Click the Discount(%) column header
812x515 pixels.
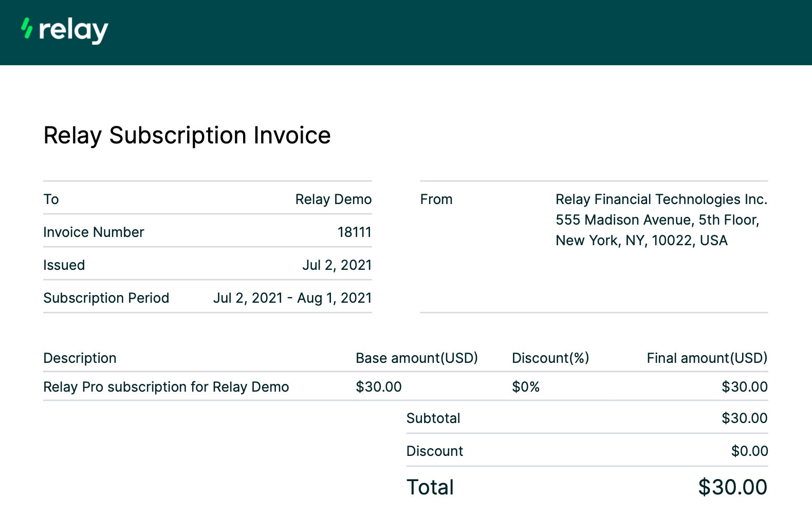click(x=550, y=358)
